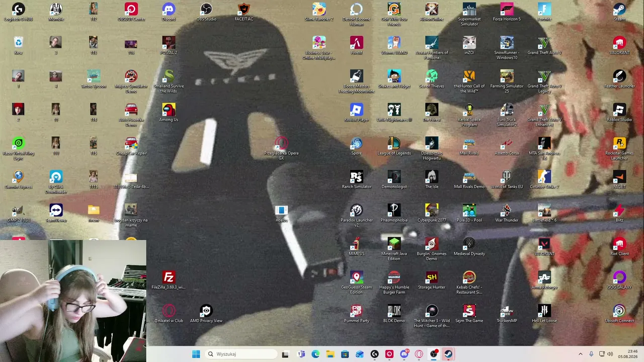644x362 pixels.
Task: Open GOG GALAXY shortcut
Action: tap(619, 281)
